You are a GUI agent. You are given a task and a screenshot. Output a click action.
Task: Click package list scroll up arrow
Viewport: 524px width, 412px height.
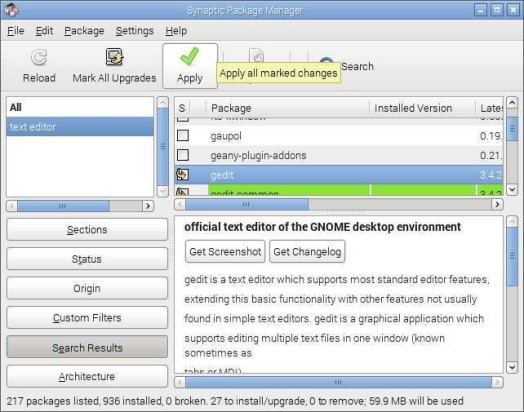(512, 103)
